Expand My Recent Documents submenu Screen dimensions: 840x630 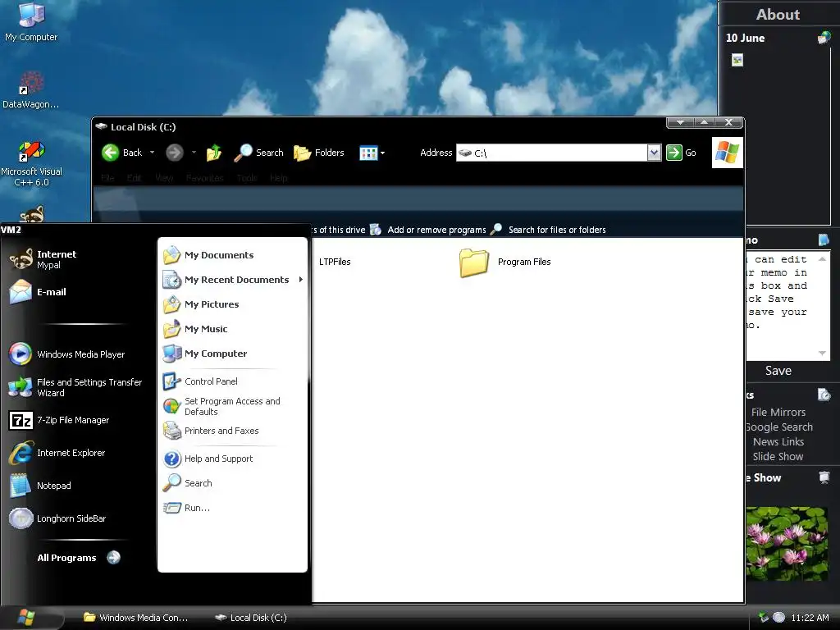[232, 280]
